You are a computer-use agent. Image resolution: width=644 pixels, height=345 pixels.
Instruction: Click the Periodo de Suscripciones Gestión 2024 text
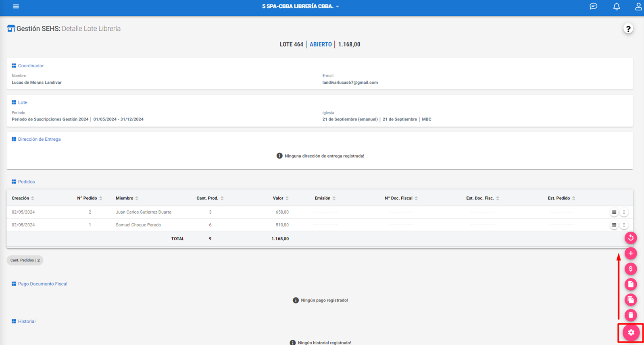50,119
